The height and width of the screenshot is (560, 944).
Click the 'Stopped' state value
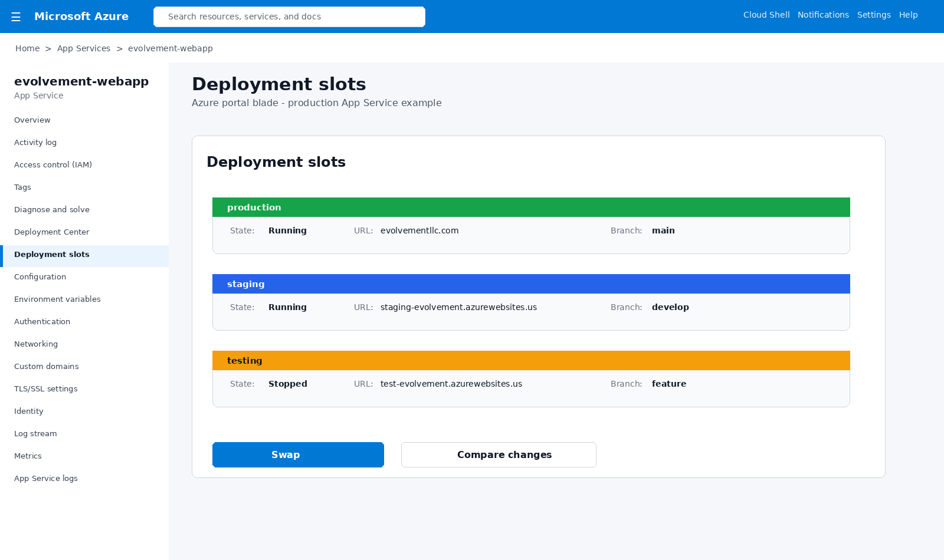(288, 384)
